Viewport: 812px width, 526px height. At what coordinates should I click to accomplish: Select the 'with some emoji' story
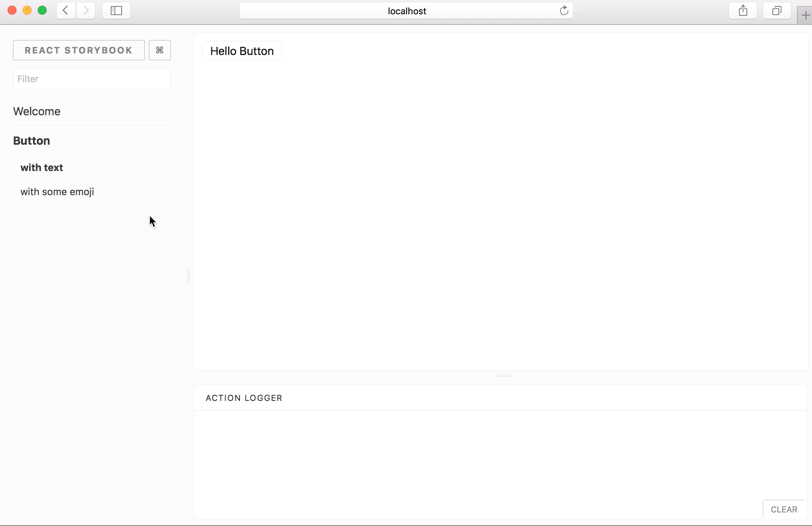click(57, 191)
